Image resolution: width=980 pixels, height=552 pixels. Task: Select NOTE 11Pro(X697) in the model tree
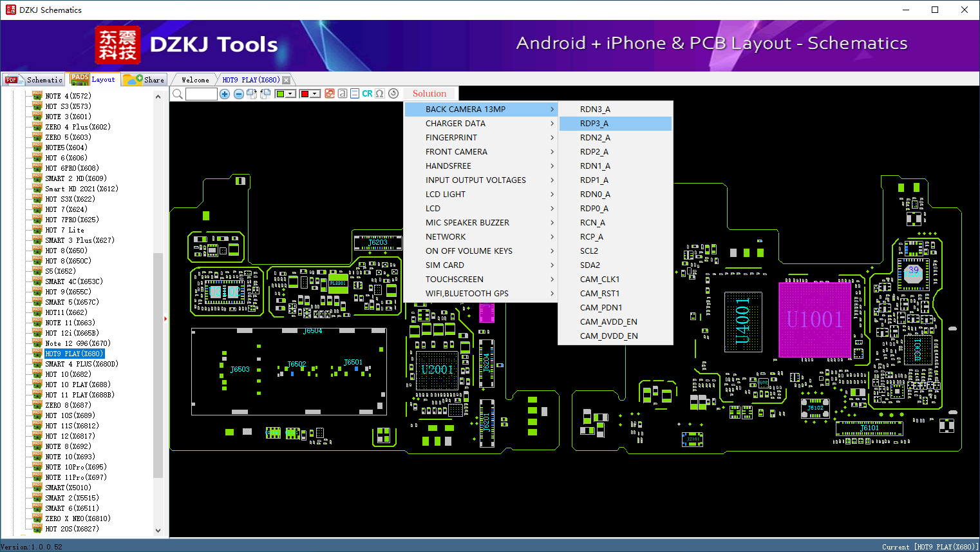pyautogui.click(x=76, y=477)
